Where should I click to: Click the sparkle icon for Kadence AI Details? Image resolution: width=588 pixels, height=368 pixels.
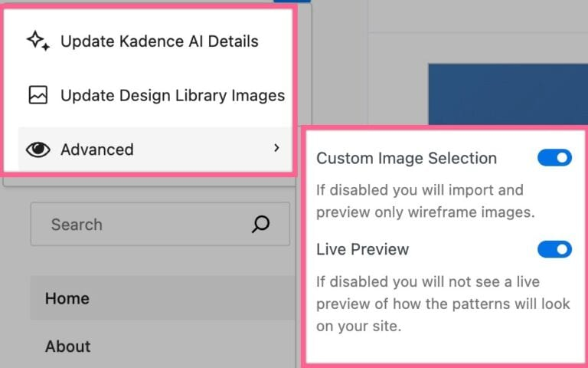[x=38, y=41]
